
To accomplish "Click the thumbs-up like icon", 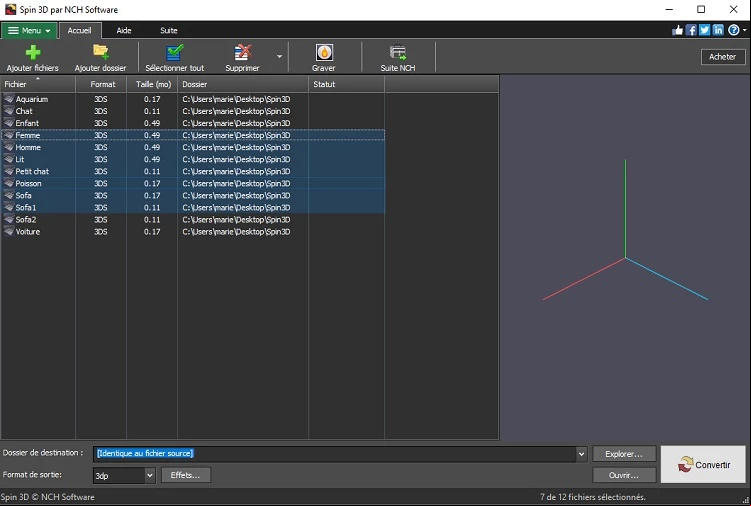I will [677, 30].
